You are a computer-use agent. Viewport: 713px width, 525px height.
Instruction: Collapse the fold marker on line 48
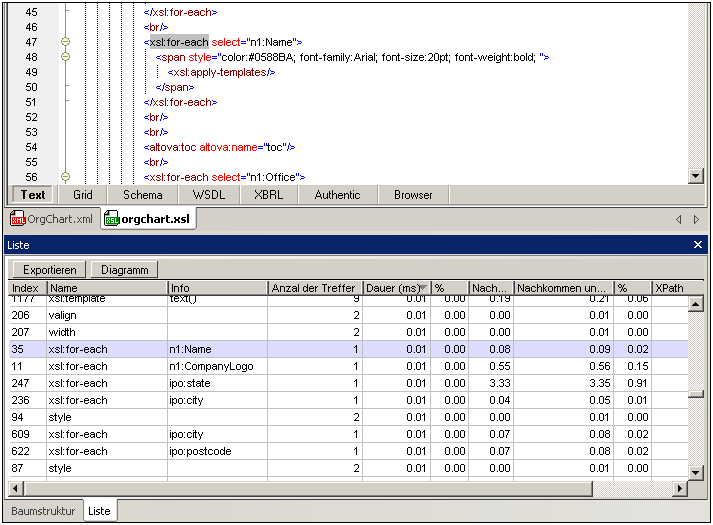[x=65, y=57]
